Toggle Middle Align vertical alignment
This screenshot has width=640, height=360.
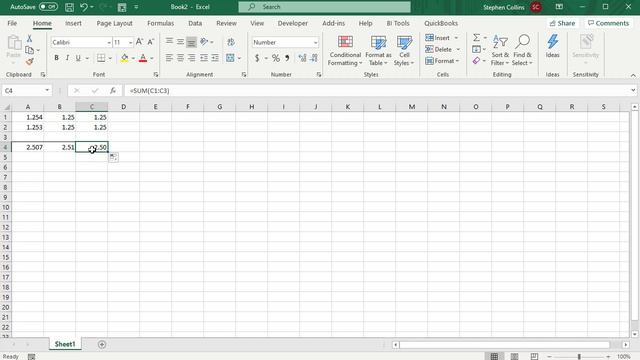tap(180, 42)
